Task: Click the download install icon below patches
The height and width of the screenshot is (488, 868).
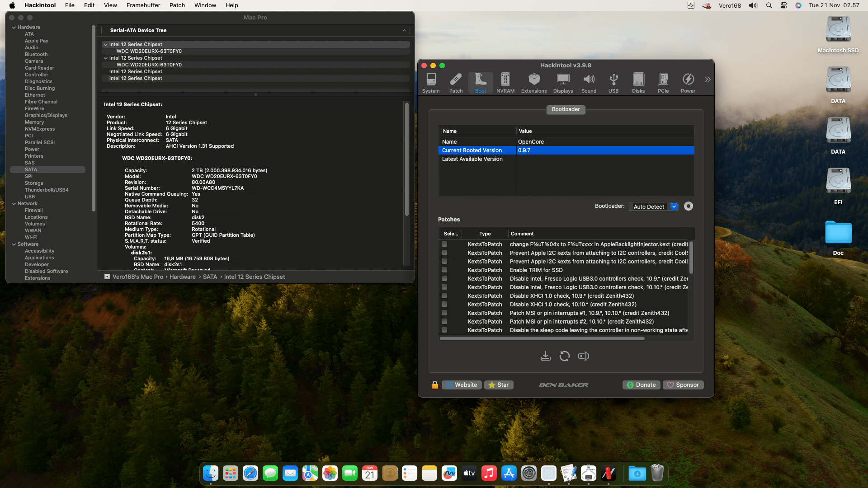Action: click(x=545, y=356)
